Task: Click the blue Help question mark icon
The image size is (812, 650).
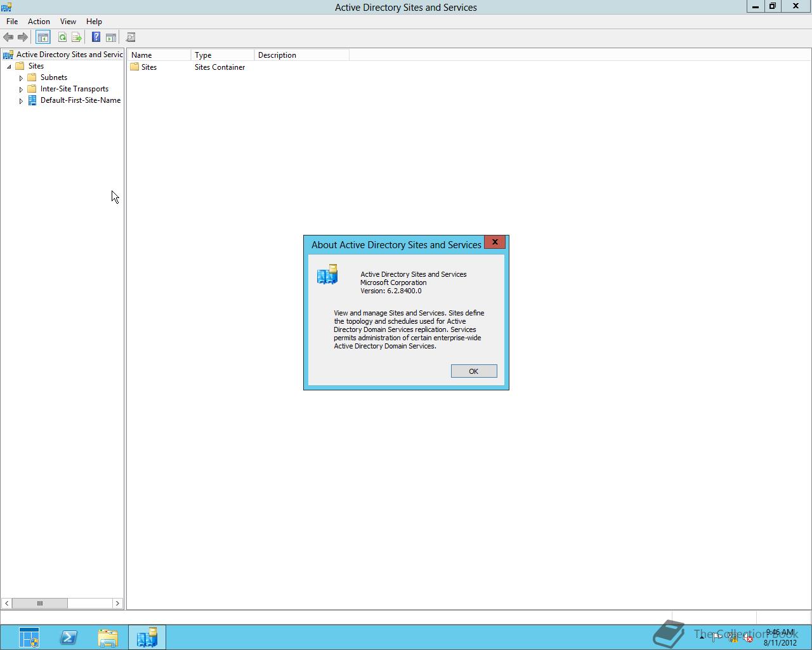Action: click(96, 37)
